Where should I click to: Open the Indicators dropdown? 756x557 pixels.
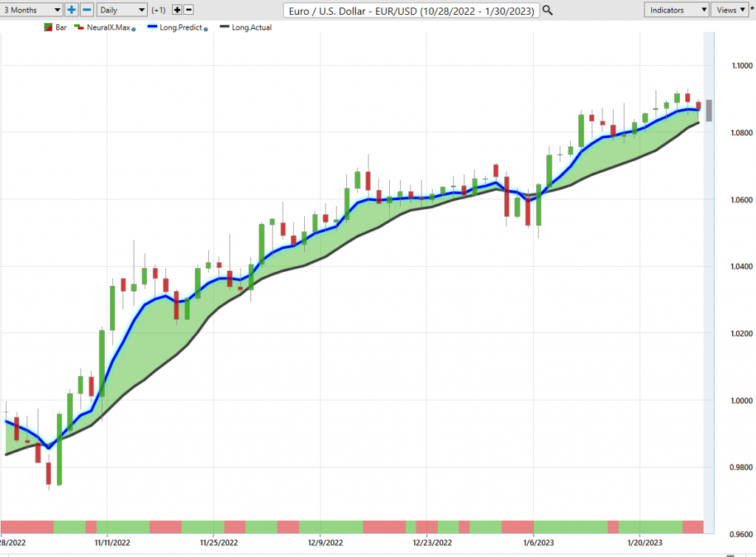coord(676,10)
